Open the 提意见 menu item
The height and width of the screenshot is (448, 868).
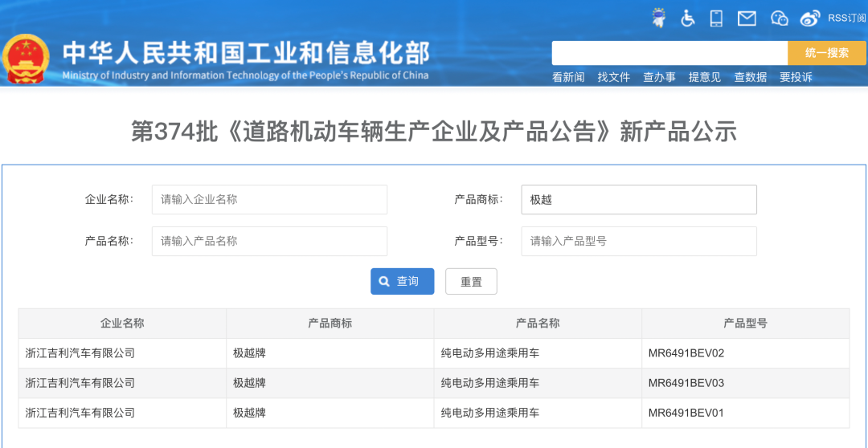pos(704,77)
